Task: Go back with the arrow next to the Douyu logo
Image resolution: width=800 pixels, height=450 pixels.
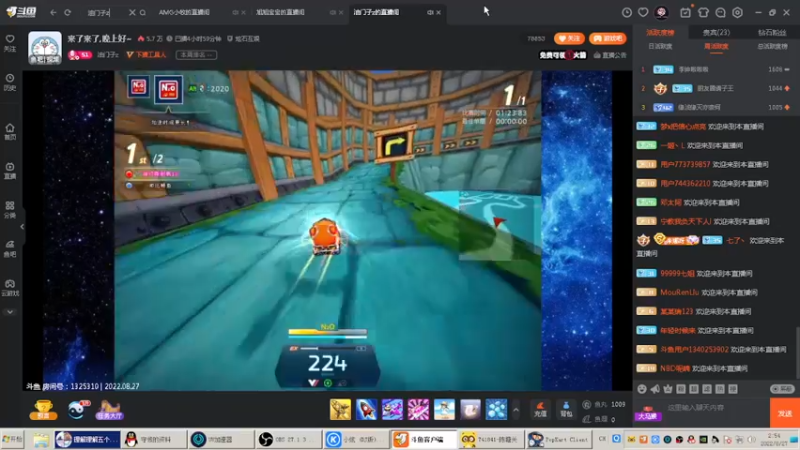Action: tap(53, 12)
